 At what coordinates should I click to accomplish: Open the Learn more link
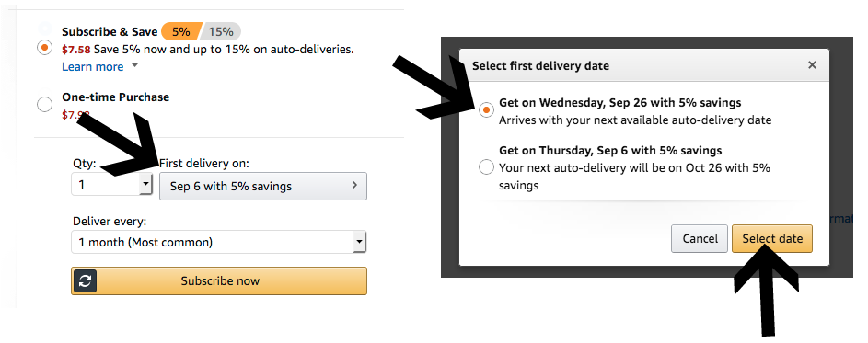click(x=92, y=66)
